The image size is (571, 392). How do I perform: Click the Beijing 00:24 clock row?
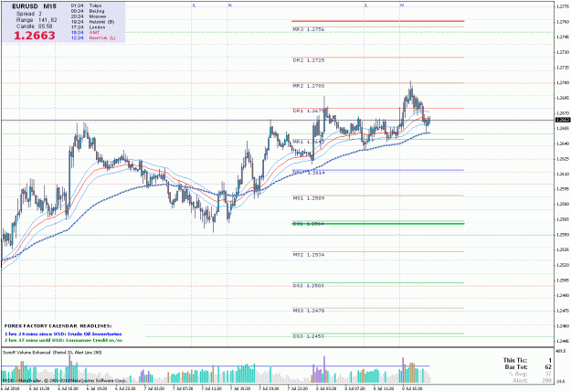click(x=88, y=11)
